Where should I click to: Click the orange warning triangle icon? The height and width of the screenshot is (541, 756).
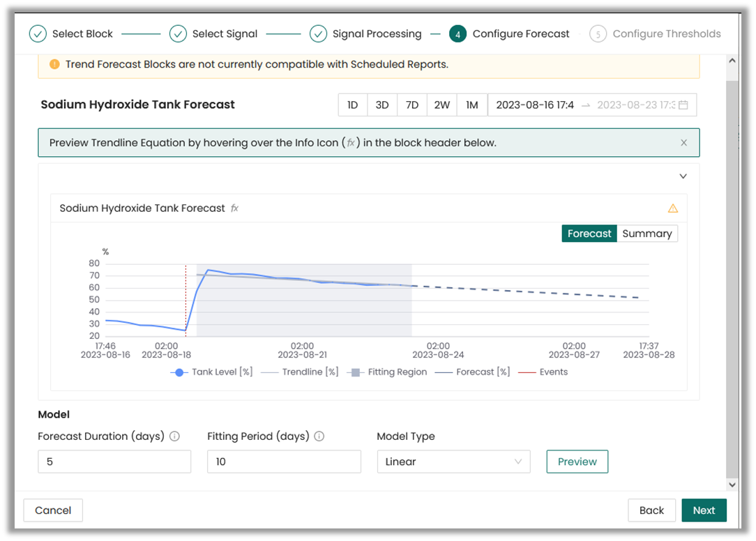[672, 208]
